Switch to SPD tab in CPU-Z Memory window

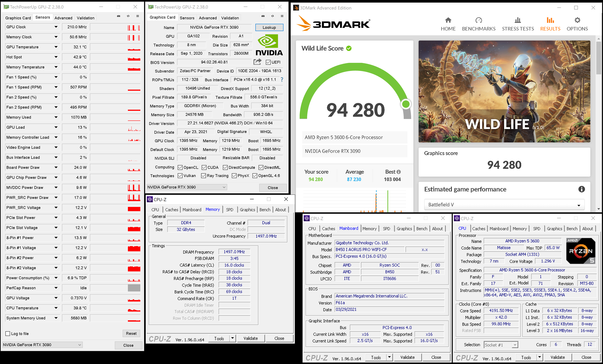(230, 210)
